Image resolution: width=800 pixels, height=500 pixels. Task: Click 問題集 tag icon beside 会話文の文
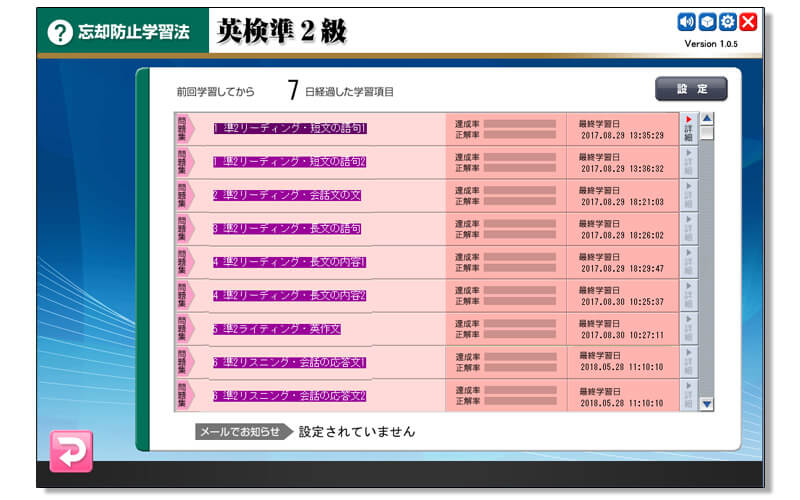[185, 195]
